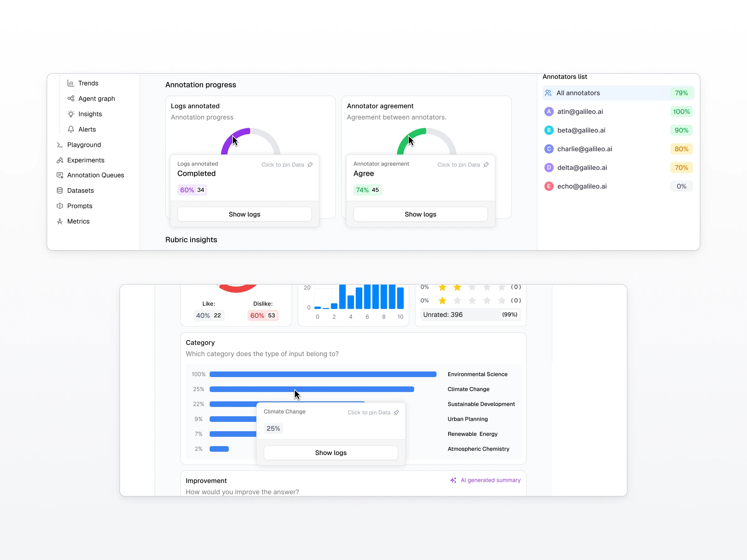Click the Datasets database icon

60,190
